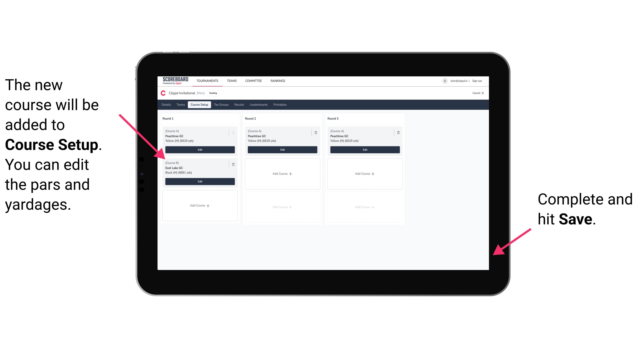Viewport: 644px width, 346px height.
Task: Click the TOURNAMENTS navigation item
Action: pos(208,81)
